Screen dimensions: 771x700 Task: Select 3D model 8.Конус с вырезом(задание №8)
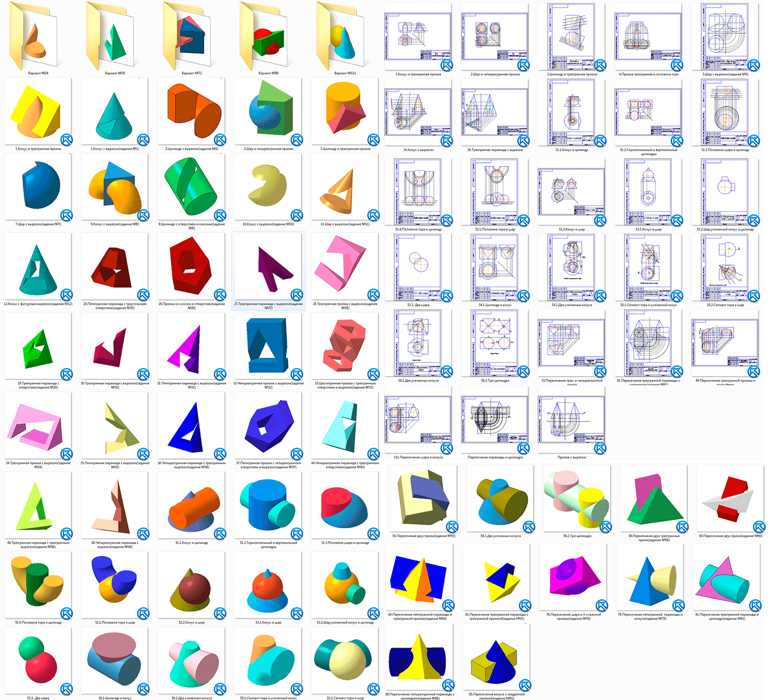[x=115, y=187]
